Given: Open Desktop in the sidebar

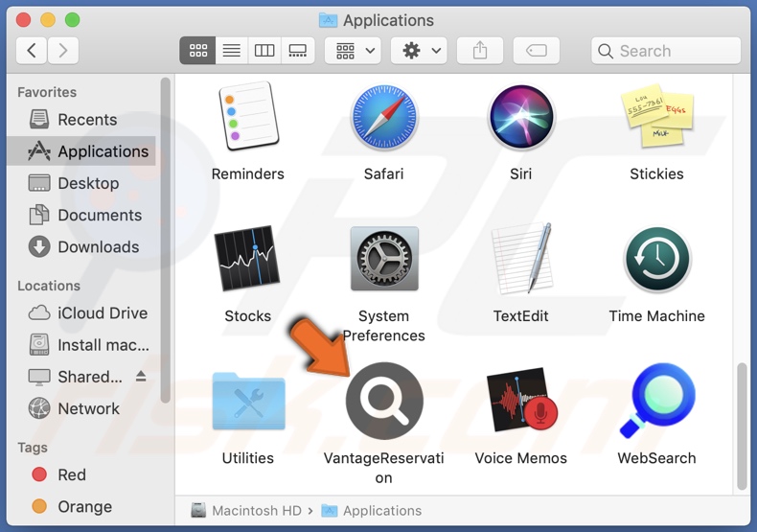Looking at the screenshot, I should click(82, 183).
